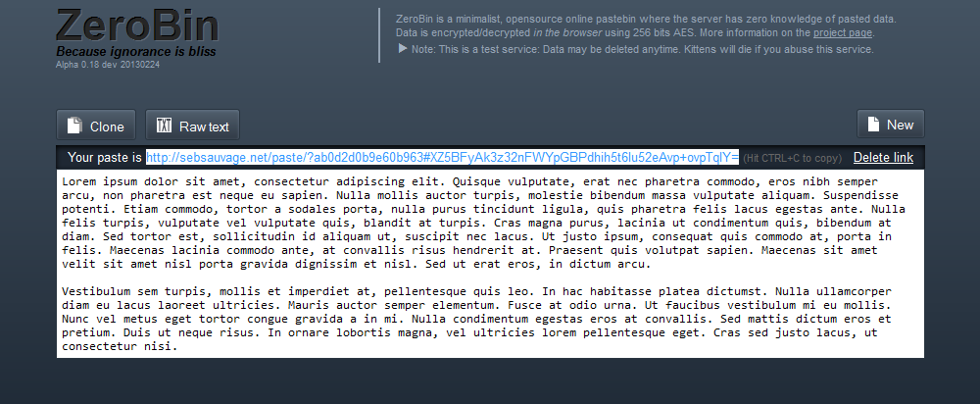Click the italic in the browser text
Screen dimensions: 980x404
(x=567, y=32)
